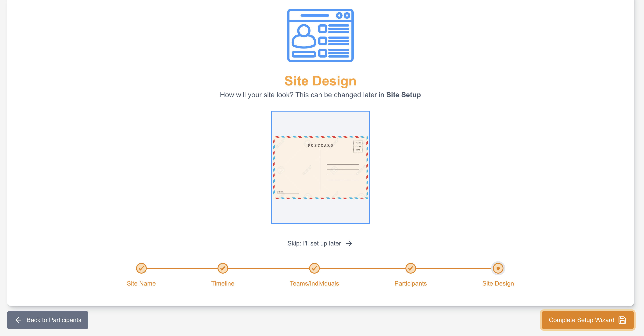Screen dimensions: 644x336
Task: Click the Participants step label
Action: click(411, 284)
